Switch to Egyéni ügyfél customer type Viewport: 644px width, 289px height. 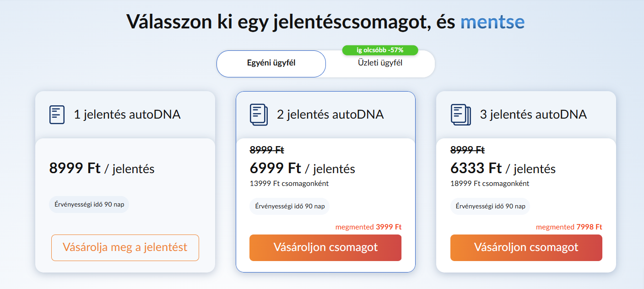pyautogui.click(x=271, y=63)
